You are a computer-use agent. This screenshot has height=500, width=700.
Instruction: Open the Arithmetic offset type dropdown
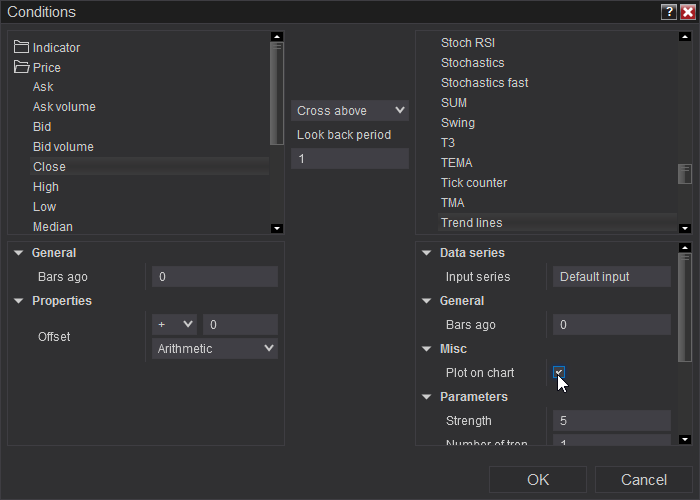[x=215, y=348]
